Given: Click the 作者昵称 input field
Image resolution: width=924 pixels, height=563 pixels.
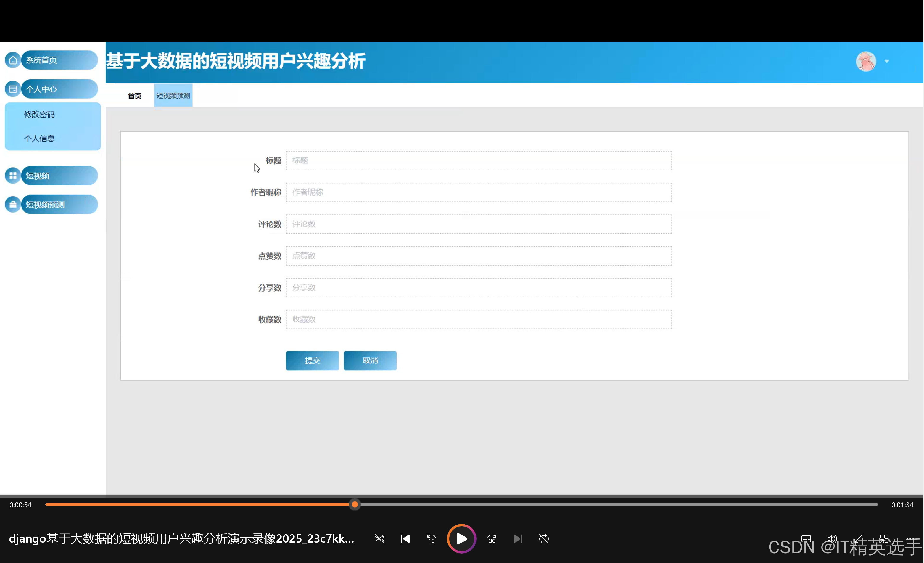Looking at the screenshot, I should pos(479,192).
